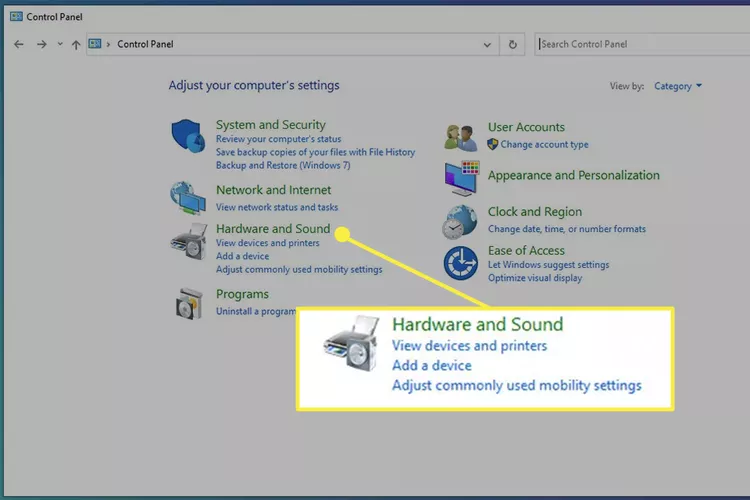Image resolution: width=750 pixels, height=500 pixels.
Task: Open Adjust commonly used mobility settings
Action: click(299, 269)
